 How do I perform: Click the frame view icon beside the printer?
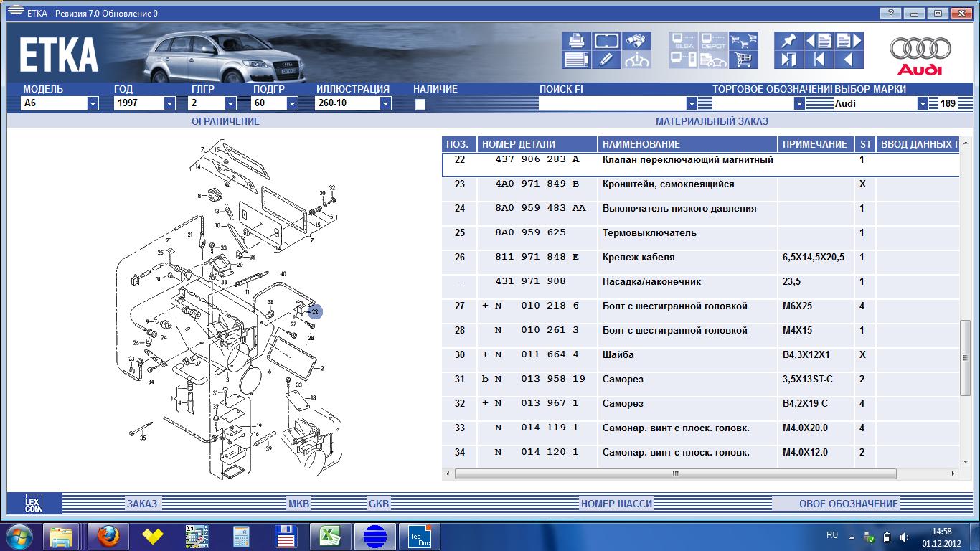[x=607, y=41]
